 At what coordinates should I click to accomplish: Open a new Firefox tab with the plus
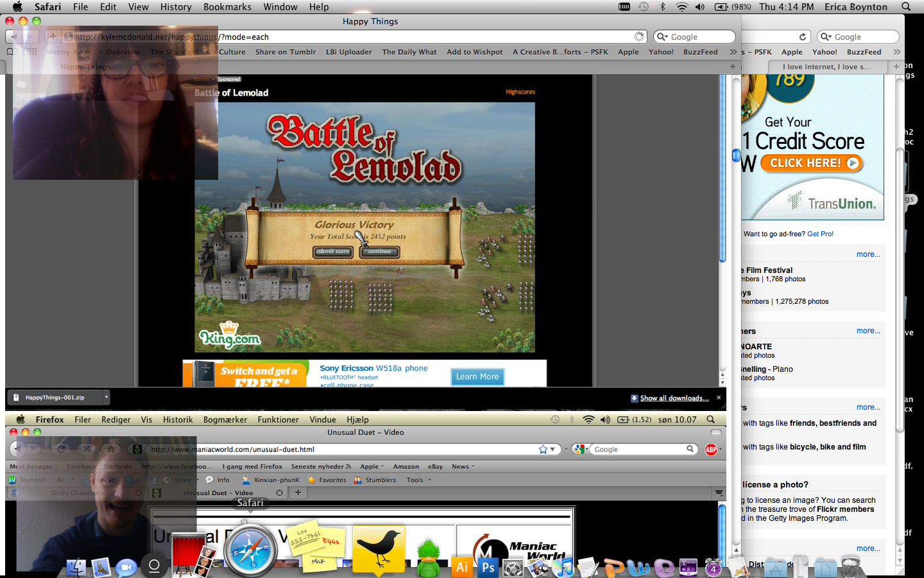[x=298, y=493]
